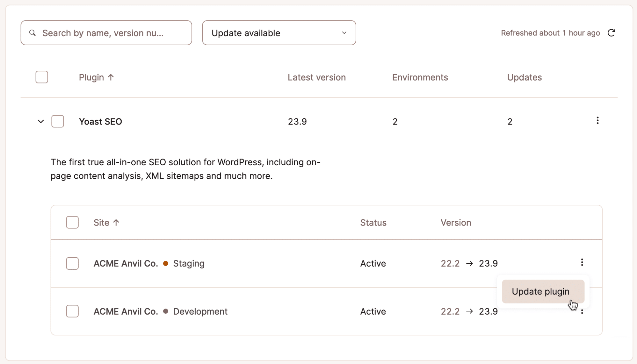The height and width of the screenshot is (364, 637).
Task: Check the inner sites select all checkbox
Action: coord(72,222)
